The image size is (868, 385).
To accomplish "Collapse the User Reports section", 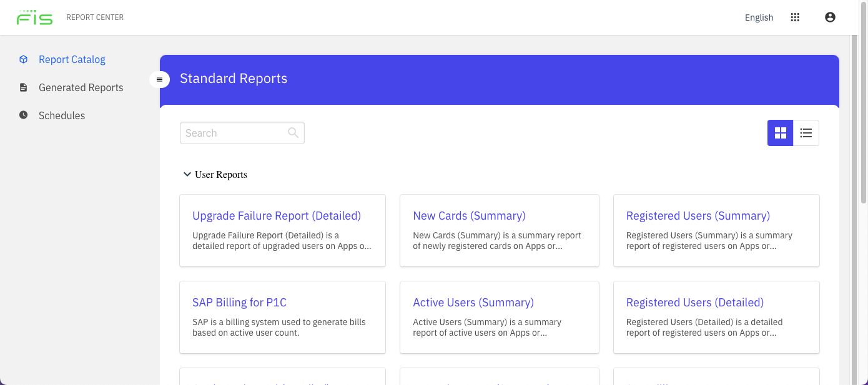I will 187,174.
